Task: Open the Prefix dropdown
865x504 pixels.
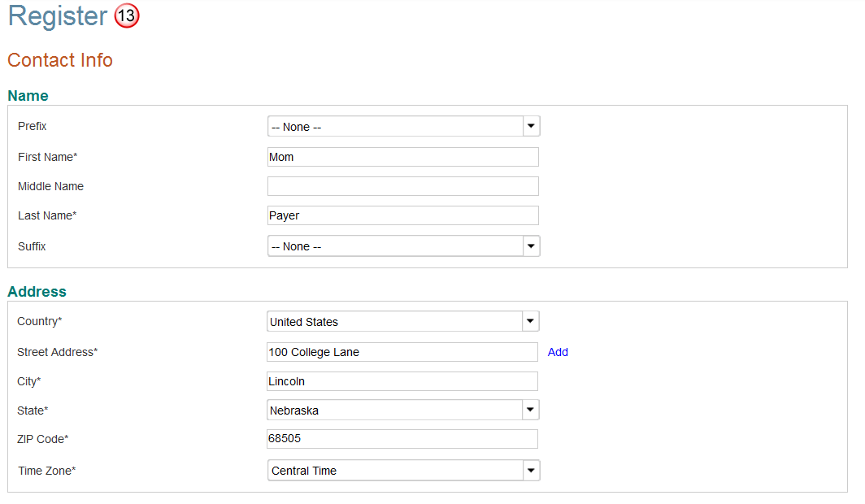Action: pos(403,127)
